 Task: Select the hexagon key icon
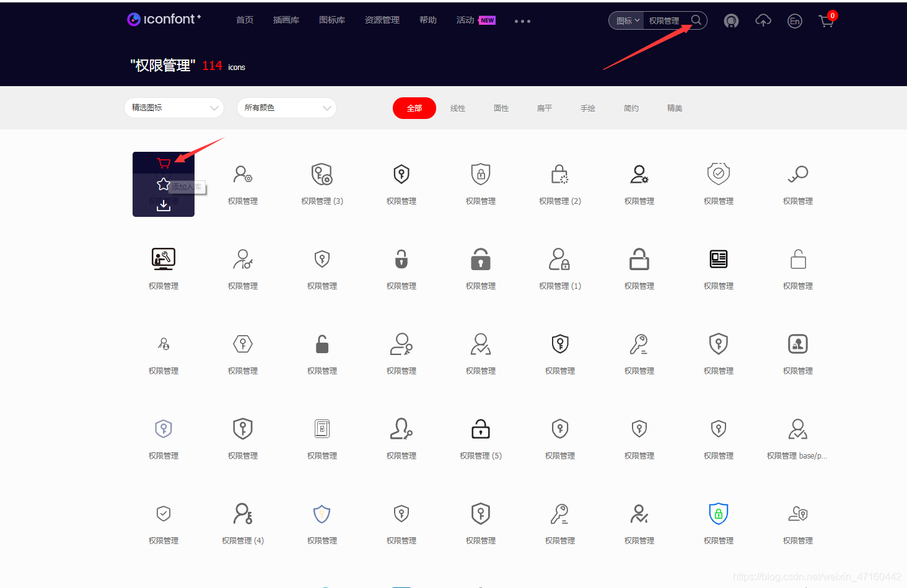[x=243, y=344]
